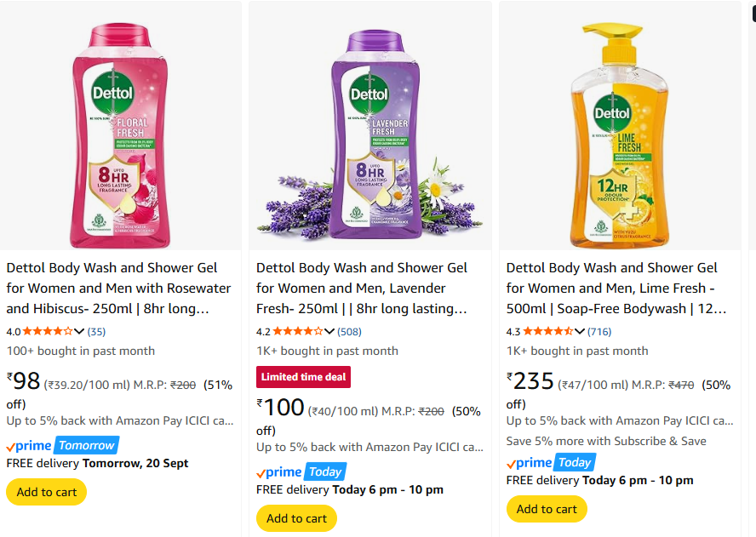
Task: Open Lime Fresh body wash product image
Action: click(619, 128)
